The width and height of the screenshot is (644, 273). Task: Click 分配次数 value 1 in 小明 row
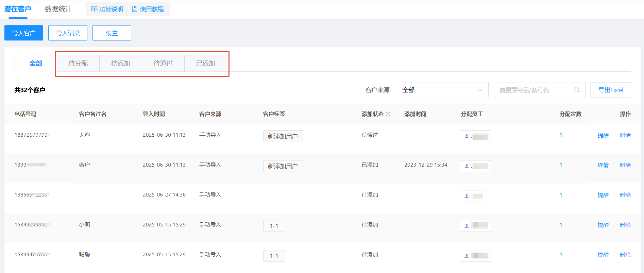561,225
